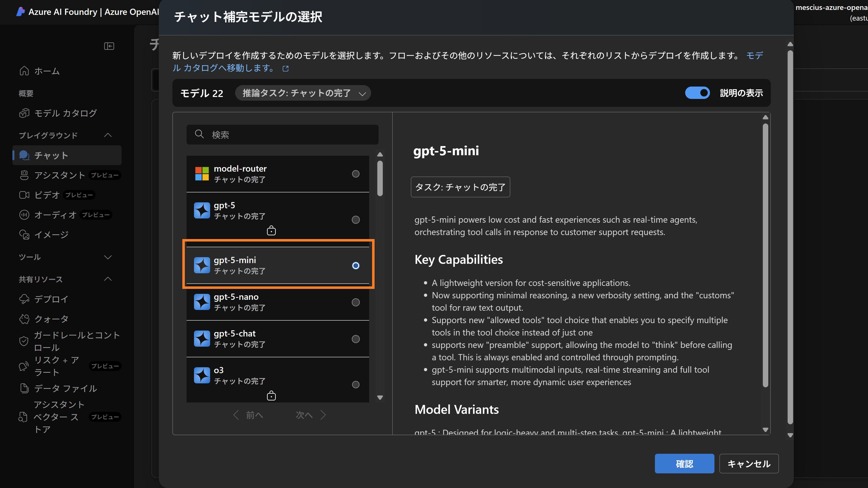Image resolution: width=868 pixels, height=488 pixels.
Task: Click the タスク: チャットの完了 tag
Action: click(460, 187)
